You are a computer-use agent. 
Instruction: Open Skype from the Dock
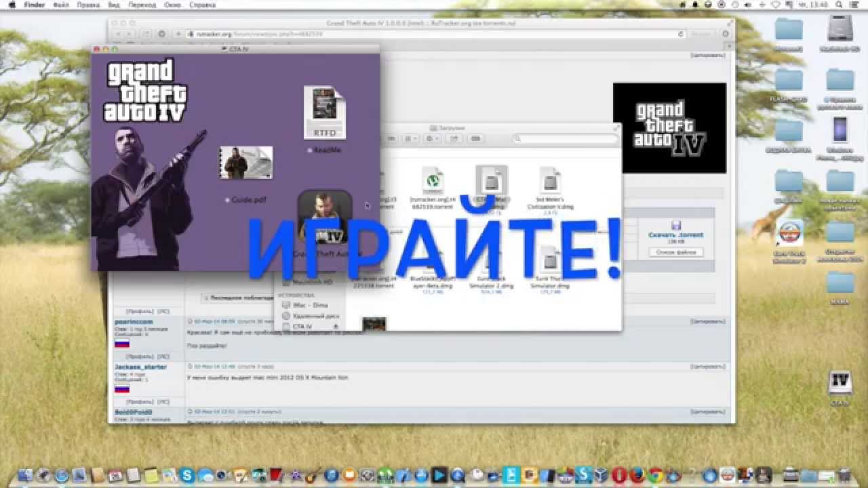point(186,476)
